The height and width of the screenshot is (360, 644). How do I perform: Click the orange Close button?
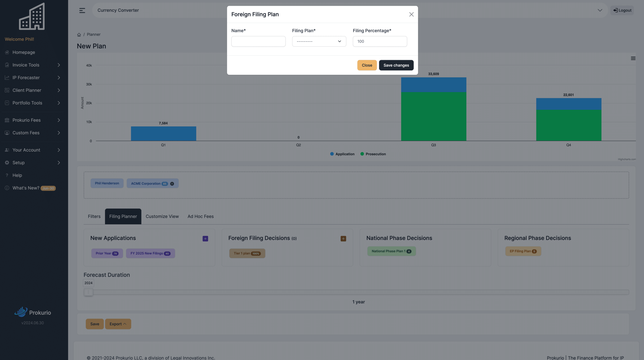(x=367, y=65)
